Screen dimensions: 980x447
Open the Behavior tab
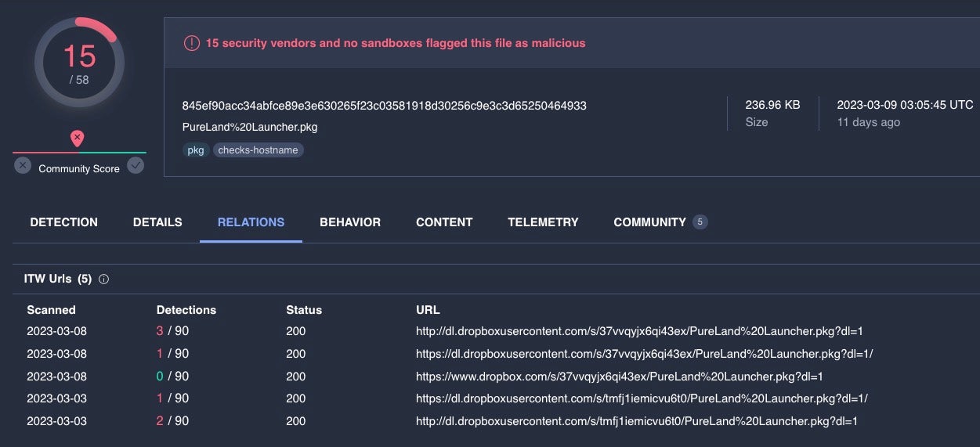point(350,222)
